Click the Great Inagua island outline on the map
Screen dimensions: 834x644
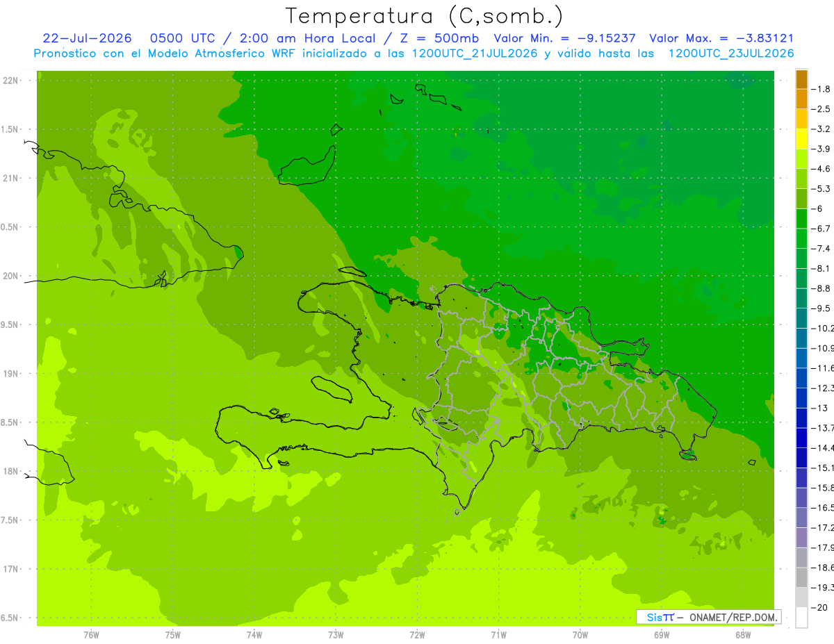click(306, 167)
